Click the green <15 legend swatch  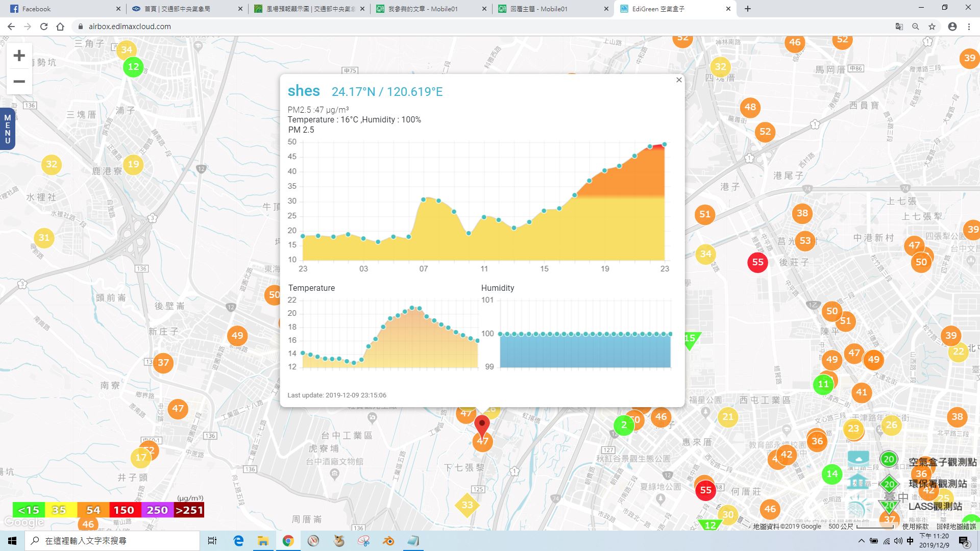click(x=29, y=510)
